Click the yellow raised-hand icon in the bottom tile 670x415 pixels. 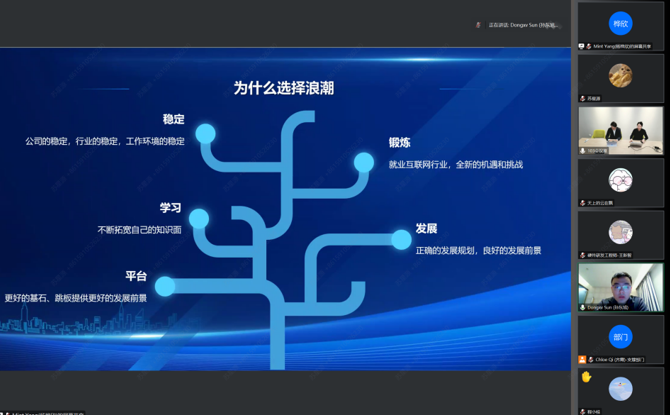point(586,377)
